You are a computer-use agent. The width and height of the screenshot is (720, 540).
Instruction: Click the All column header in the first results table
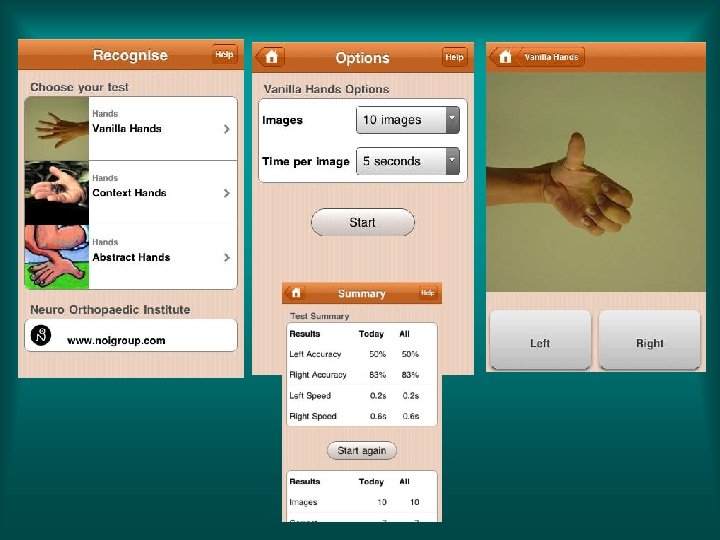[405, 334]
